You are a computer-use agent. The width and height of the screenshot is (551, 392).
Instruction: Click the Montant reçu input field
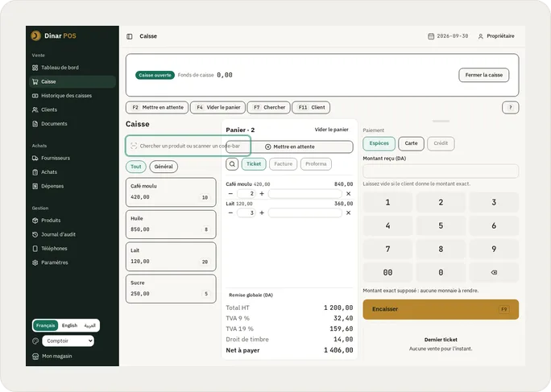point(441,171)
